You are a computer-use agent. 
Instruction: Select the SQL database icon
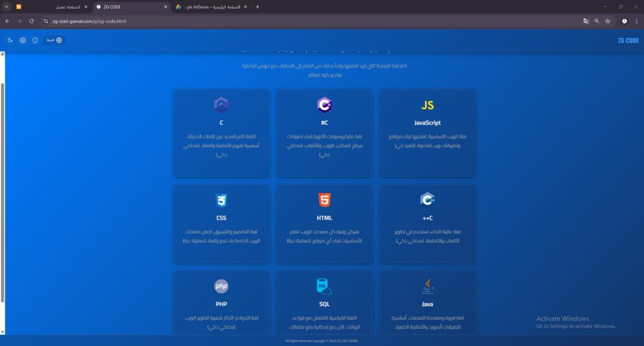324,286
